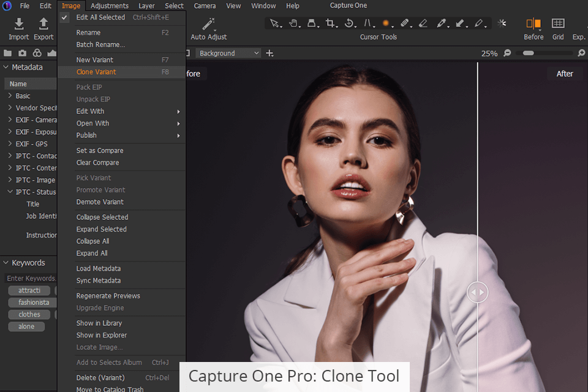
Task: Open the Publish submenu
Action: tap(123, 135)
